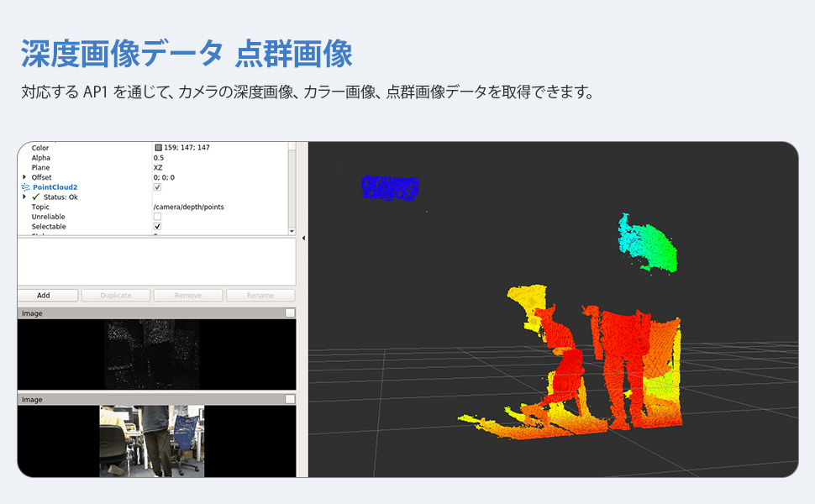Click the Rename button

click(260, 295)
